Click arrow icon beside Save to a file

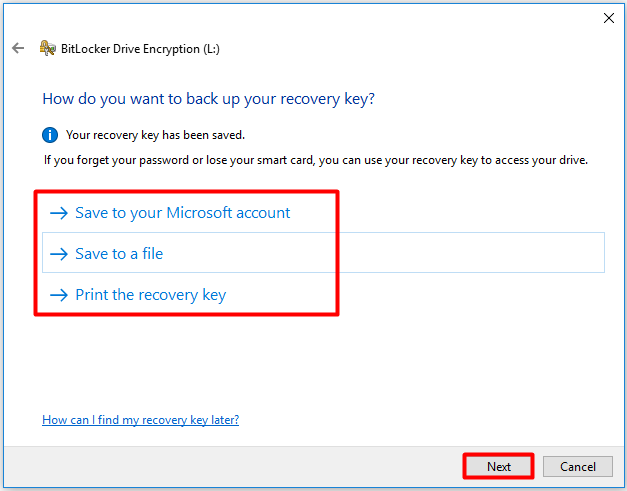pyautogui.click(x=59, y=254)
